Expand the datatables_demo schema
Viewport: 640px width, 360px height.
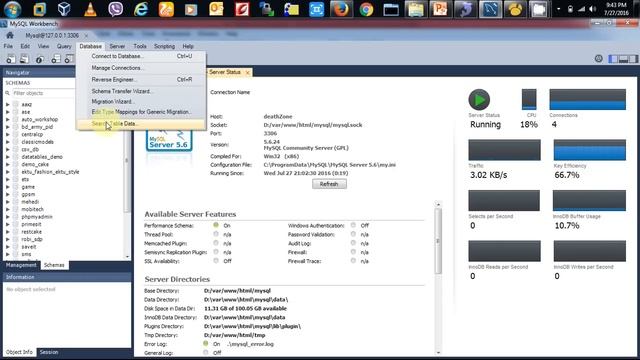pos(8,157)
